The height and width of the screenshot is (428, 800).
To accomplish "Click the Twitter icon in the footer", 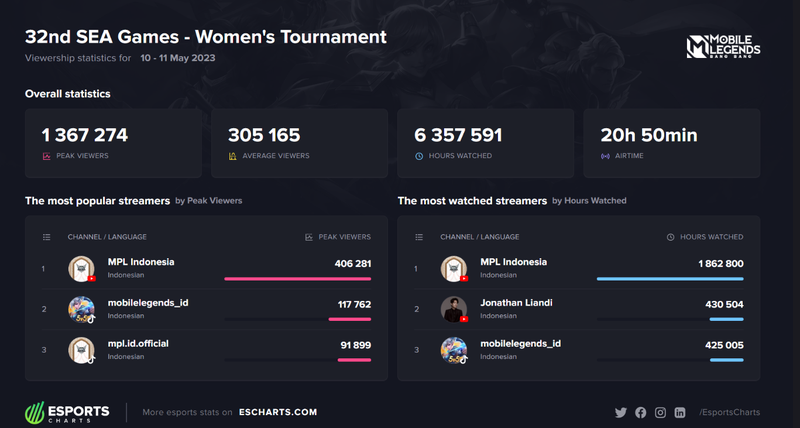I will pyautogui.click(x=620, y=412).
